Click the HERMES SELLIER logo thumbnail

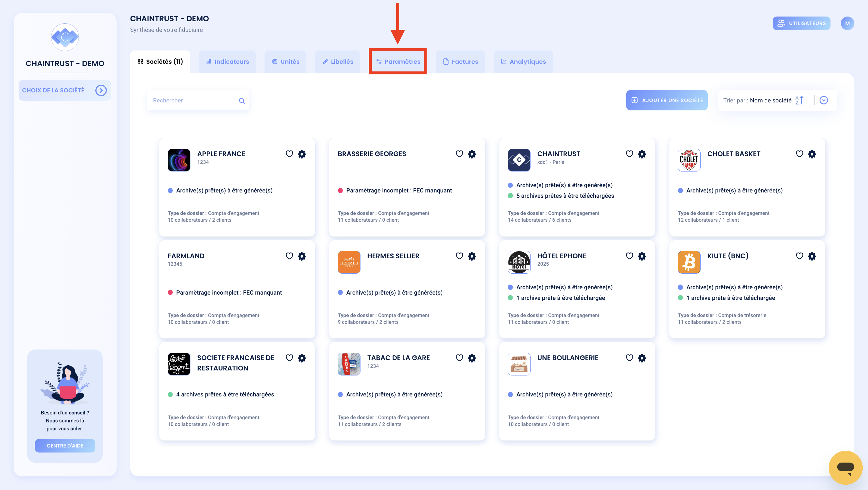point(349,262)
